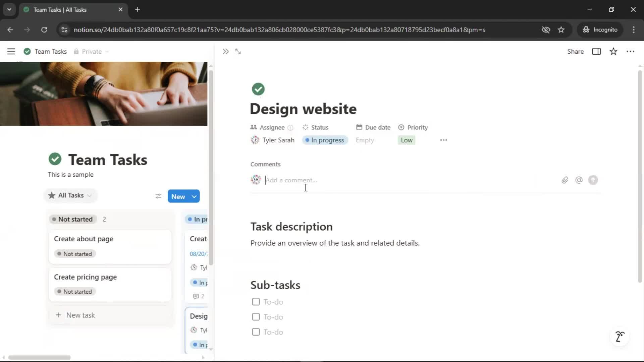Change the In progress status value
Image resolution: width=644 pixels, height=362 pixels.
tap(325, 140)
